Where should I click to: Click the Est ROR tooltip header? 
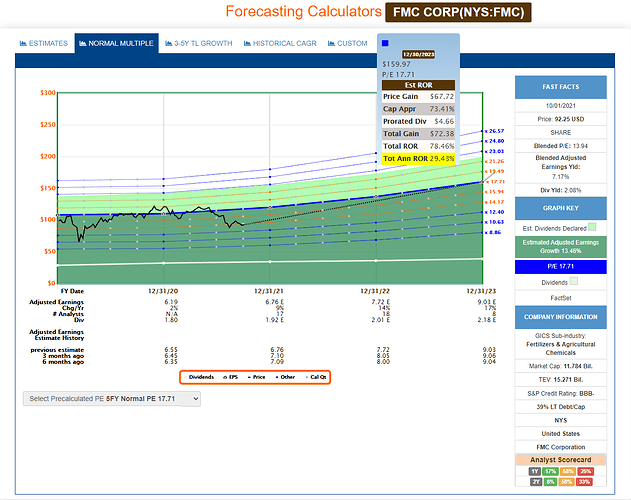click(419, 85)
